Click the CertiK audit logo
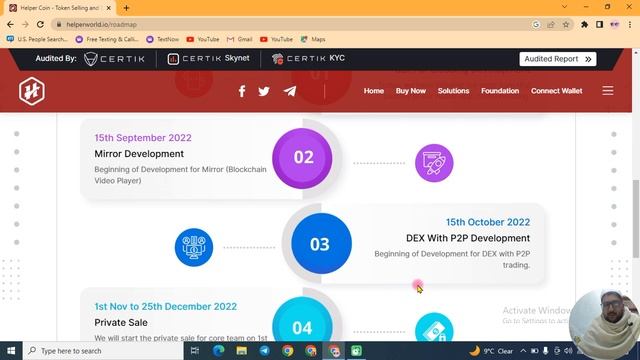 point(114,59)
